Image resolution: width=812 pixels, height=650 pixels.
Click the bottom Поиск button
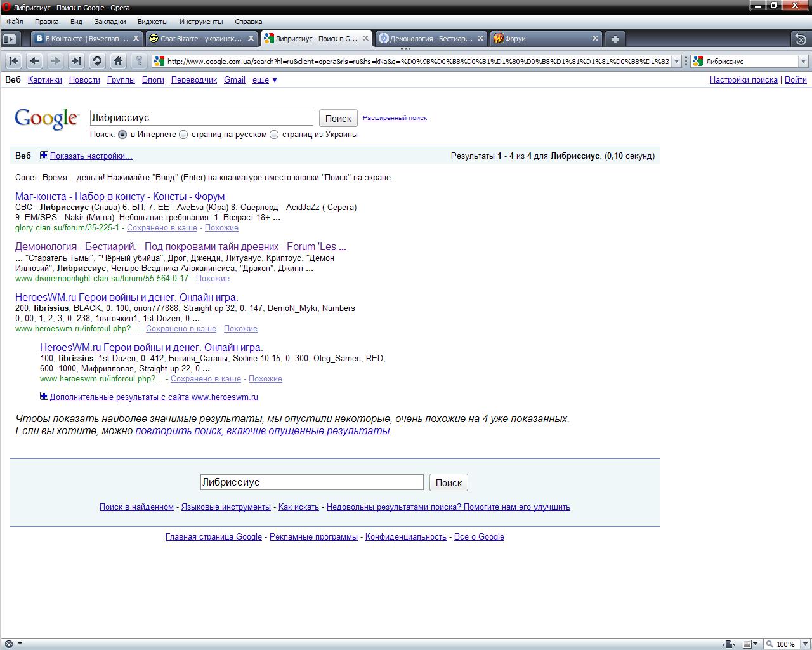pyautogui.click(x=449, y=482)
